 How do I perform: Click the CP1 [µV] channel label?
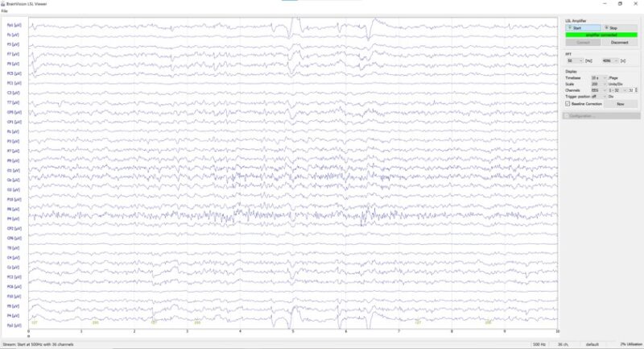pos(14,122)
